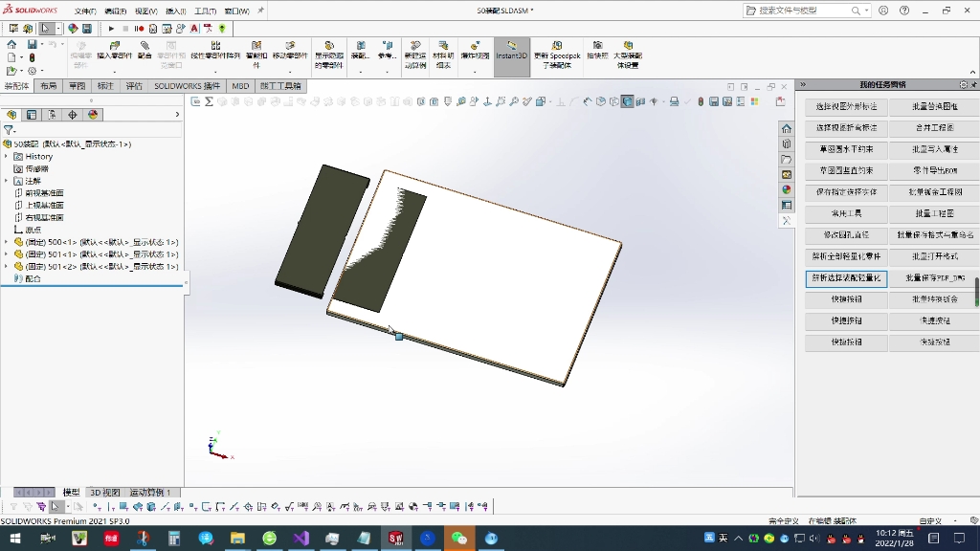Viewport: 980px width, 551px height.
Task: Select the 配合 node in the feature tree
Action: pyautogui.click(x=33, y=278)
